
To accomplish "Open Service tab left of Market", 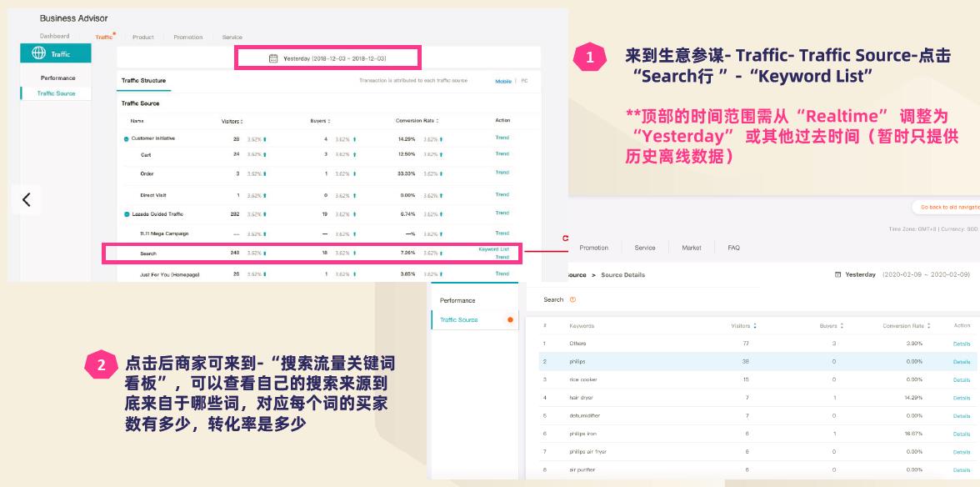I will pyautogui.click(x=645, y=249).
